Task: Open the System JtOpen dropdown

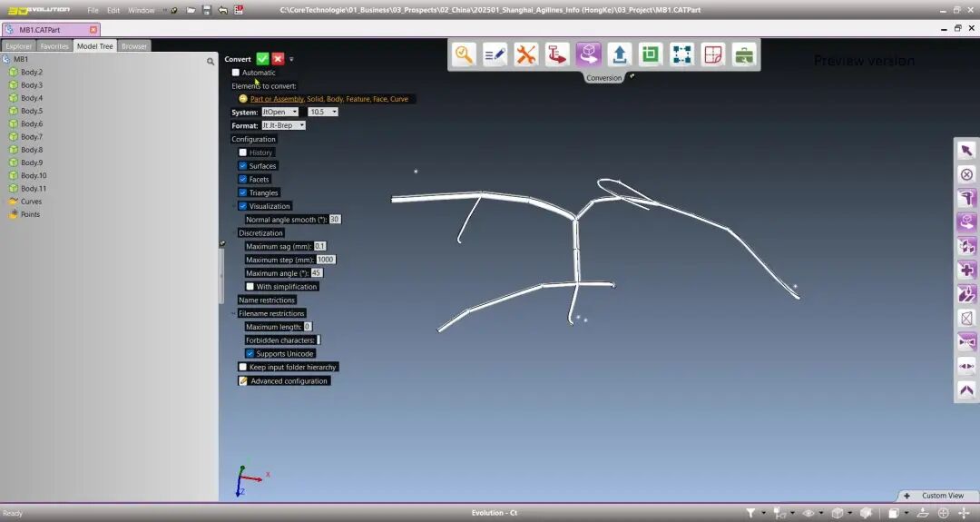Action: click(x=279, y=112)
